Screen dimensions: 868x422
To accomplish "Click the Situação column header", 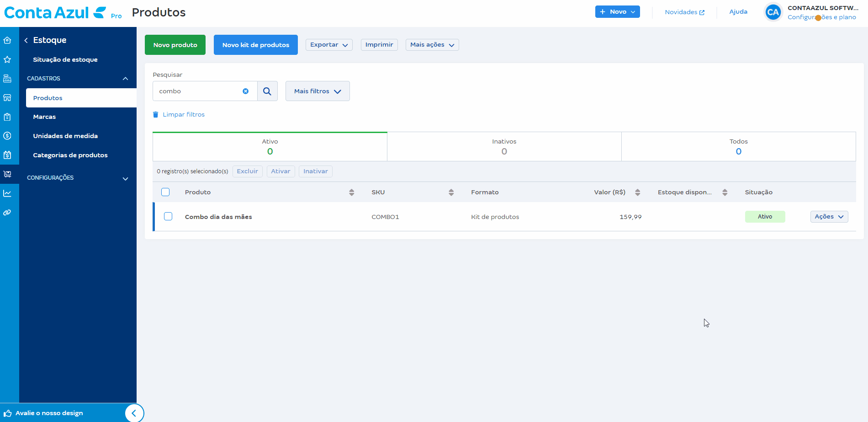I will coord(759,192).
